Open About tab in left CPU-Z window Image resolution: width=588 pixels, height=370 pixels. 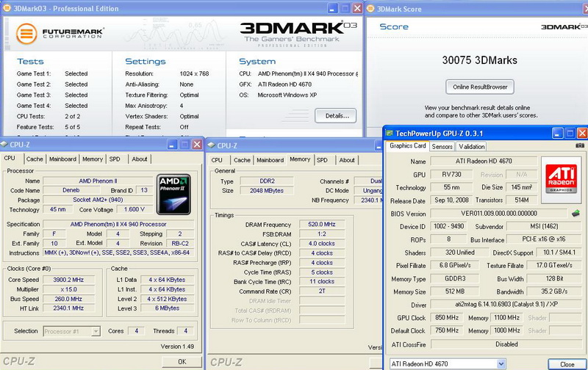click(x=140, y=159)
